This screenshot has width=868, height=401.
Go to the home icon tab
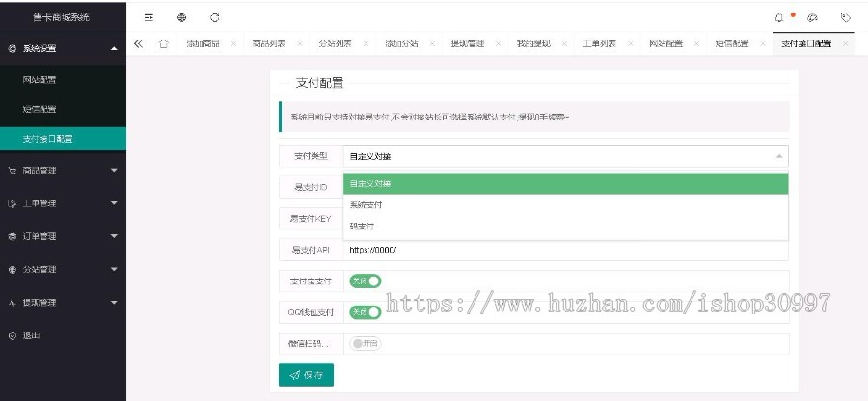(163, 43)
